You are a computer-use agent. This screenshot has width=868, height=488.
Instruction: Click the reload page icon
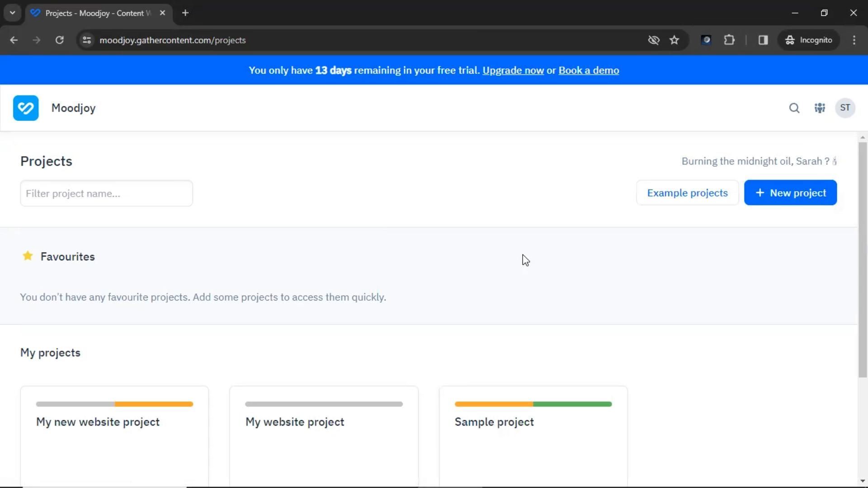pos(60,40)
